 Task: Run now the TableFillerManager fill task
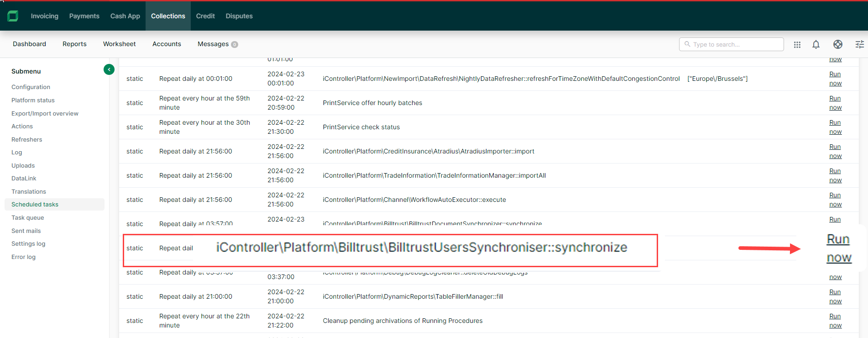[835, 296]
